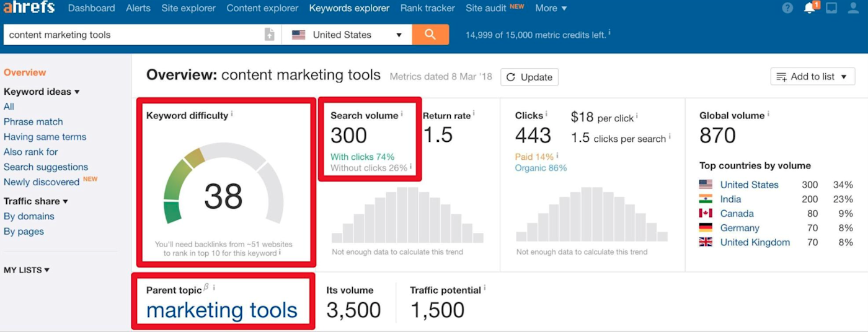Click the Paid 14% label

click(534, 157)
